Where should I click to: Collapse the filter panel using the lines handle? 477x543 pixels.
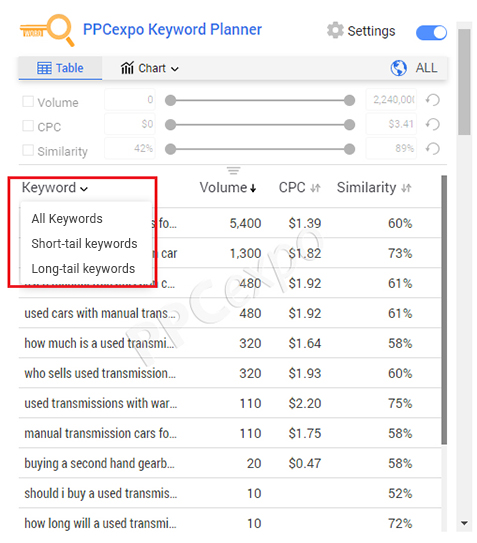(x=233, y=170)
